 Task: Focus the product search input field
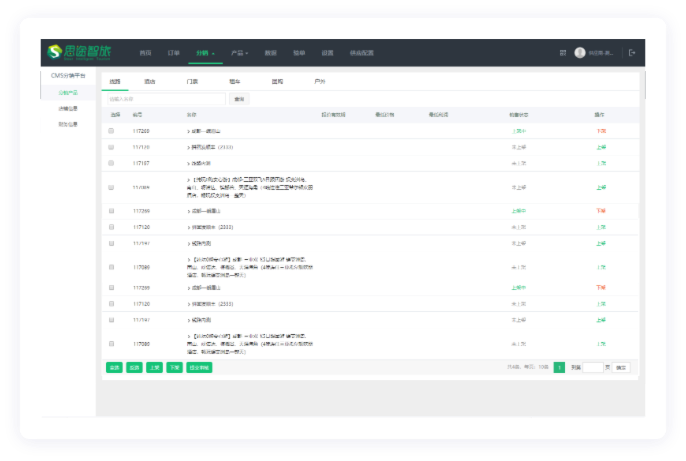click(166, 99)
